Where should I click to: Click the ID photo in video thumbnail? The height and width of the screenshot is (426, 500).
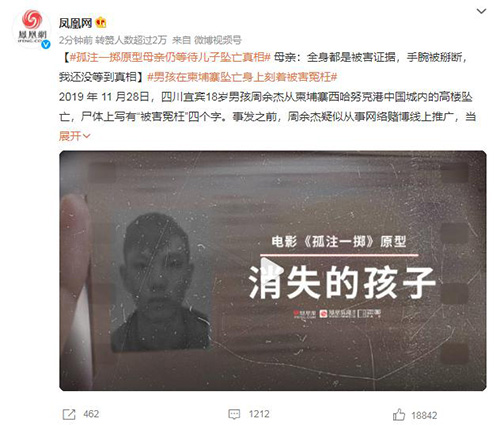161,282
